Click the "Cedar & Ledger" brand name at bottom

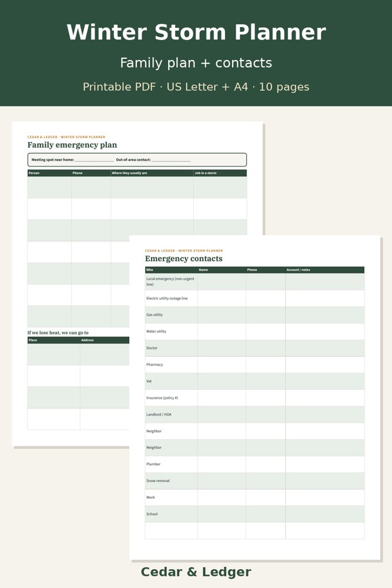(196, 572)
